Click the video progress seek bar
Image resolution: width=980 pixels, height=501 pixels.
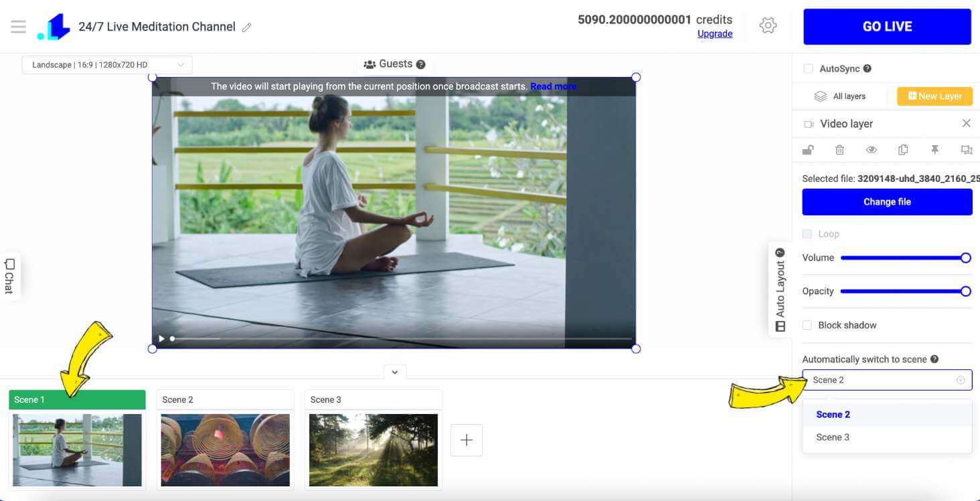pyautogui.click(x=401, y=338)
